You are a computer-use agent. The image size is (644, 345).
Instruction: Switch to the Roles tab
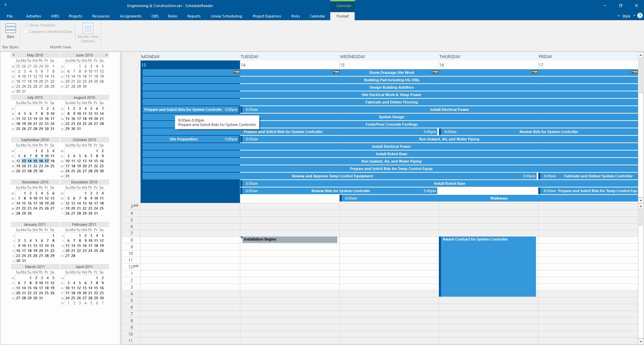pos(173,16)
